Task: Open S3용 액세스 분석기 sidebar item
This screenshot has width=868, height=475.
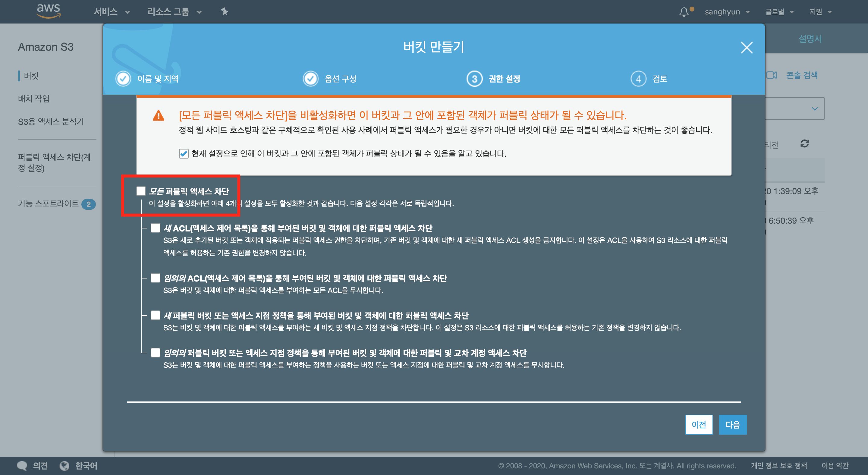Action: pyautogui.click(x=51, y=121)
